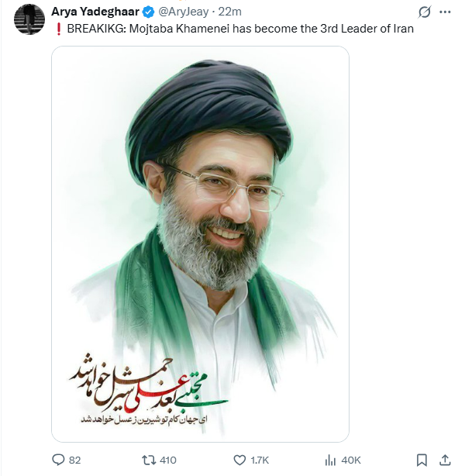The width and height of the screenshot is (465, 476).
Task: Click the BREAKIKG tweet text
Action: click(240, 29)
